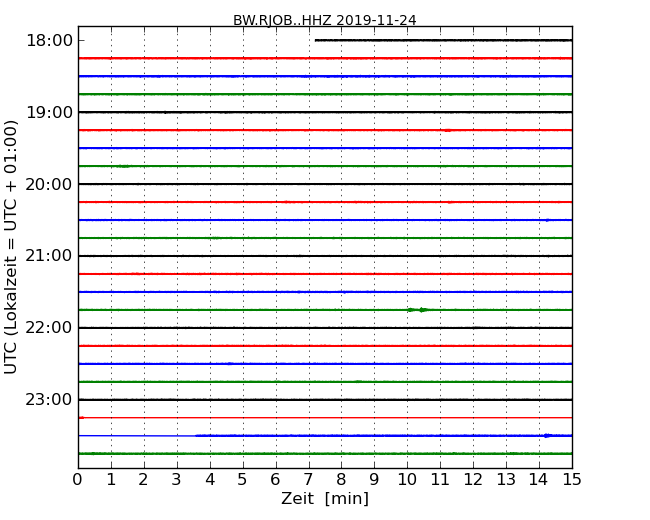
Task: Click the x-axis tick label 10
Action: pos(407,479)
